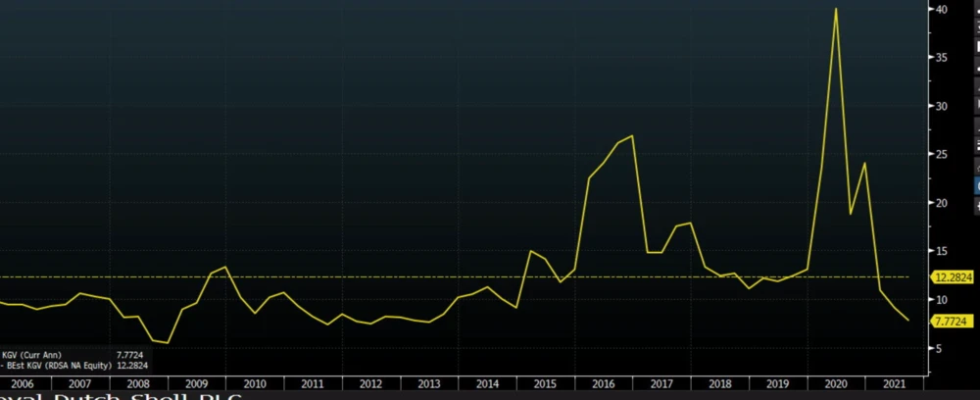Click the 2014 year label on timeline
The height and width of the screenshot is (400, 980).
click(487, 384)
